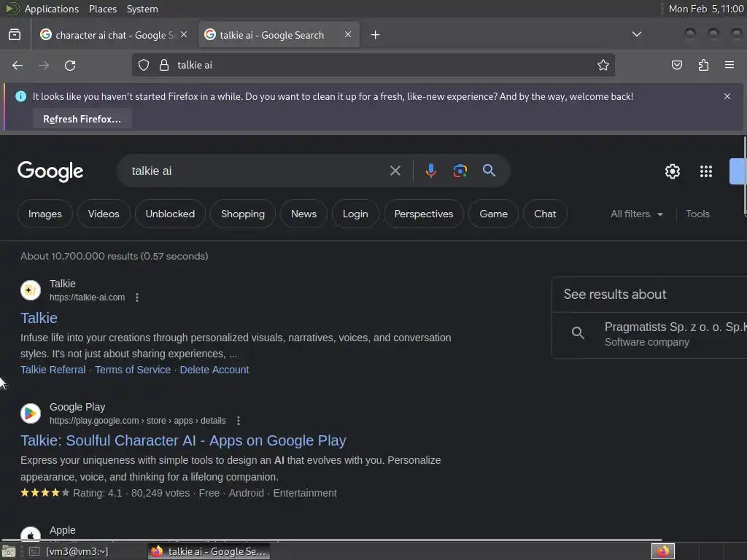Select the Login filter chip
747x560 pixels.
click(x=355, y=214)
